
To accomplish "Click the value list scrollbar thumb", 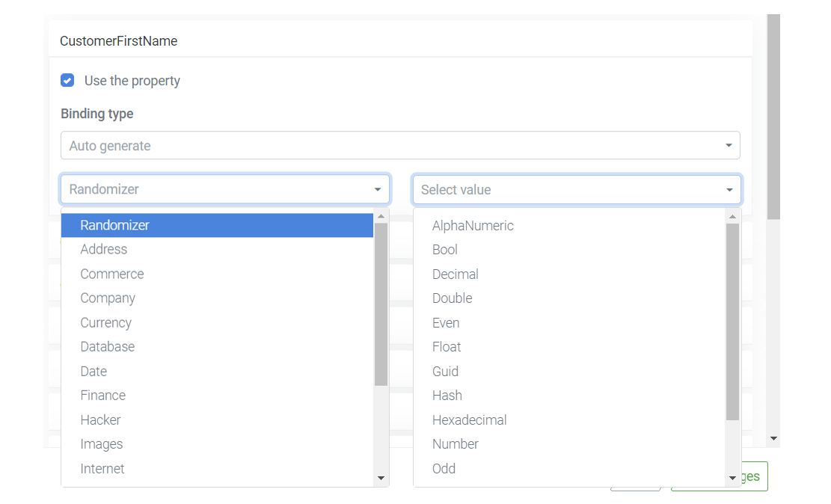I will (x=732, y=322).
